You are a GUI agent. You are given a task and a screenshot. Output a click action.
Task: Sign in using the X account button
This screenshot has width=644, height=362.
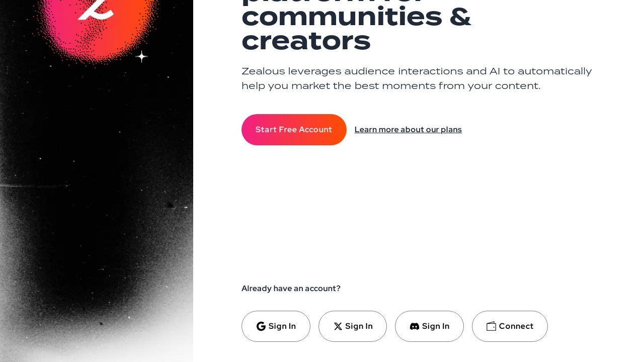[x=353, y=326]
